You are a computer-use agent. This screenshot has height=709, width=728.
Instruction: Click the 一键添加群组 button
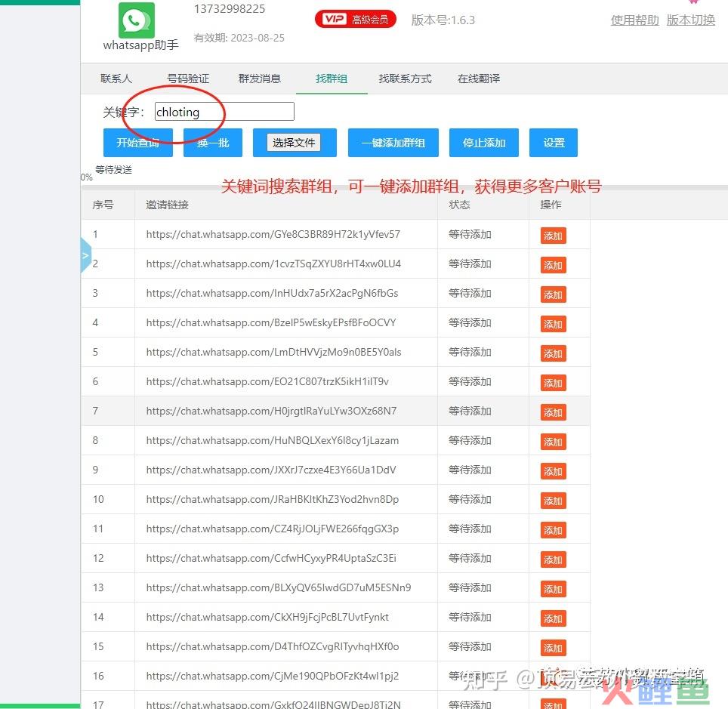[x=393, y=143]
